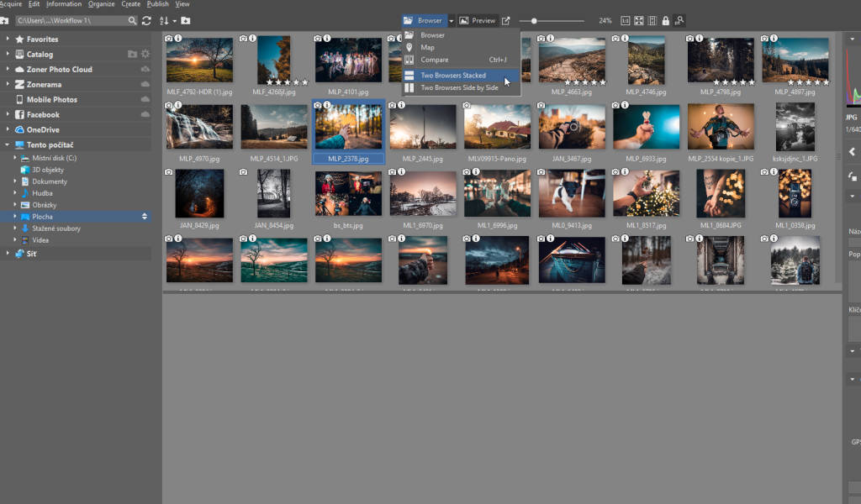Toggle the info icon on MLP_4897.jpg
This screenshot has height=504, width=861.
point(774,38)
